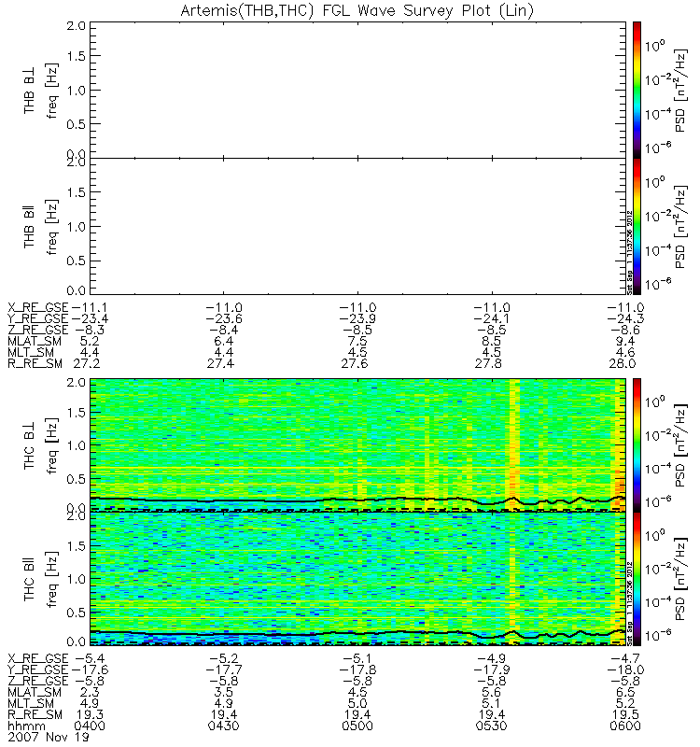
Task: Click the Y_RE_GSE value '-23.9'
Action: pyautogui.click(x=357, y=318)
